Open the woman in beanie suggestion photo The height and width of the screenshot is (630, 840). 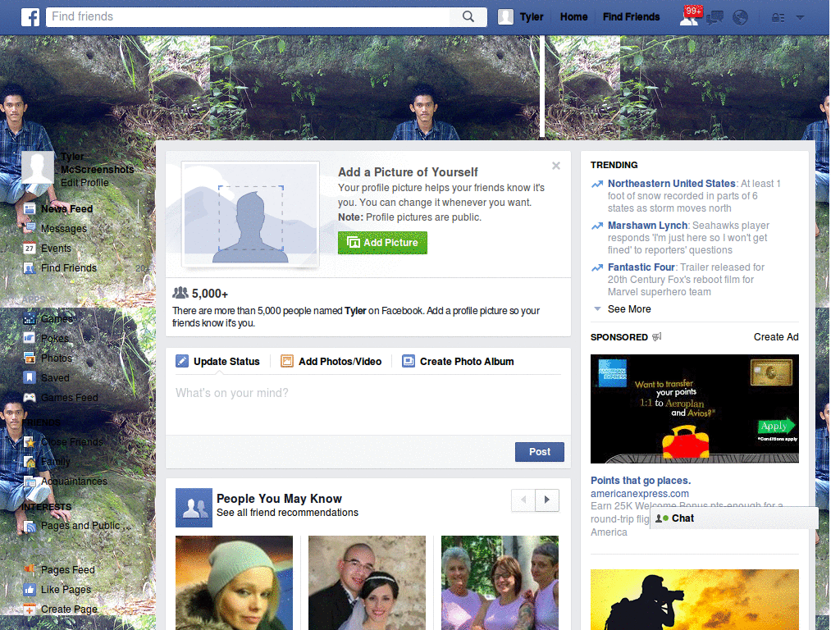pyautogui.click(x=234, y=583)
